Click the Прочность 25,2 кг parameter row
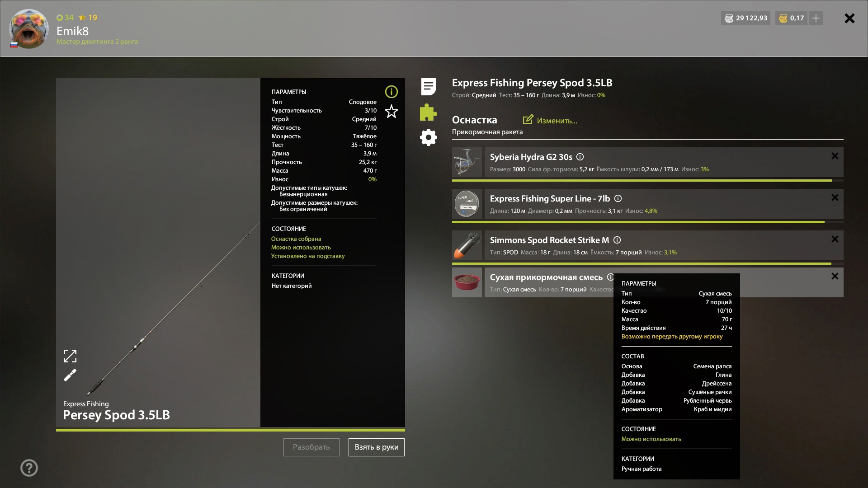The height and width of the screenshot is (488, 868). pyautogui.click(x=324, y=162)
